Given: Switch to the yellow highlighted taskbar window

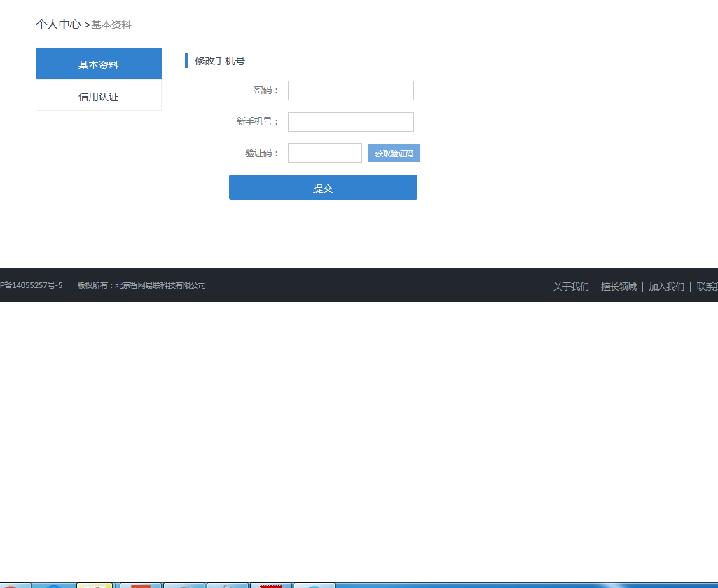Looking at the screenshot, I should pos(95,584).
